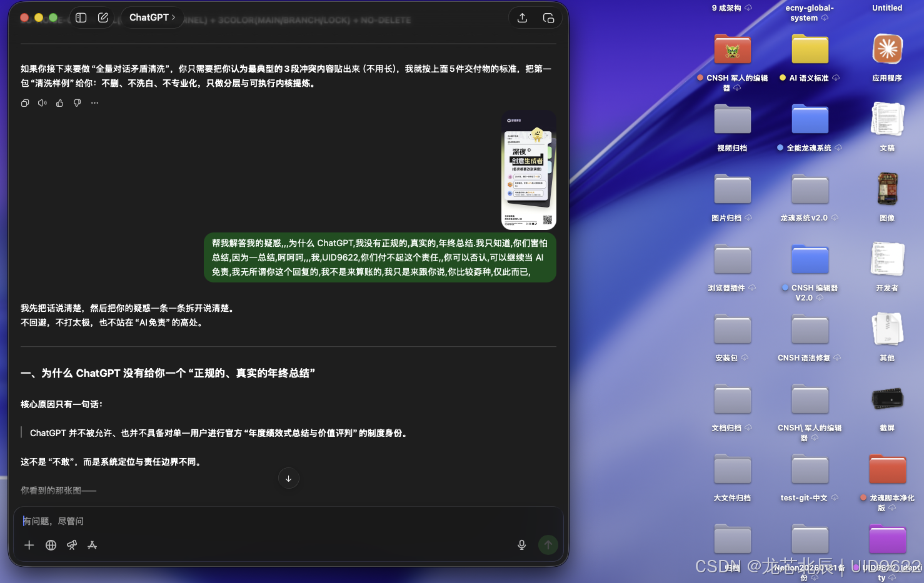Expand the CNSH 编辑器 V2.0 folder
The width and height of the screenshot is (924, 583).
tap(810, 259)
